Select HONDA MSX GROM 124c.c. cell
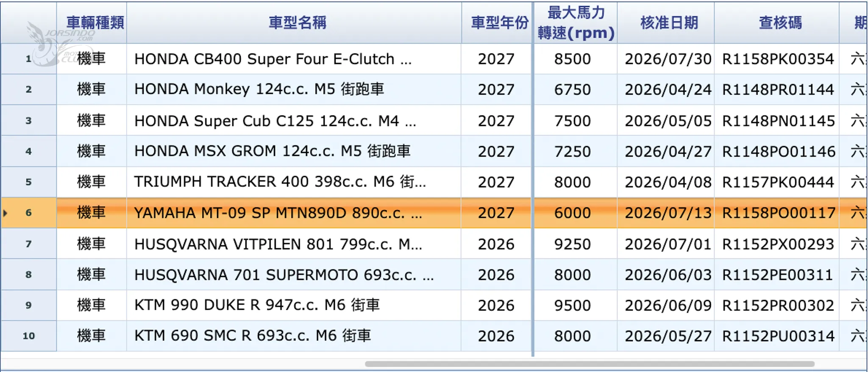The image size is (868, 372). click(294, 151)
